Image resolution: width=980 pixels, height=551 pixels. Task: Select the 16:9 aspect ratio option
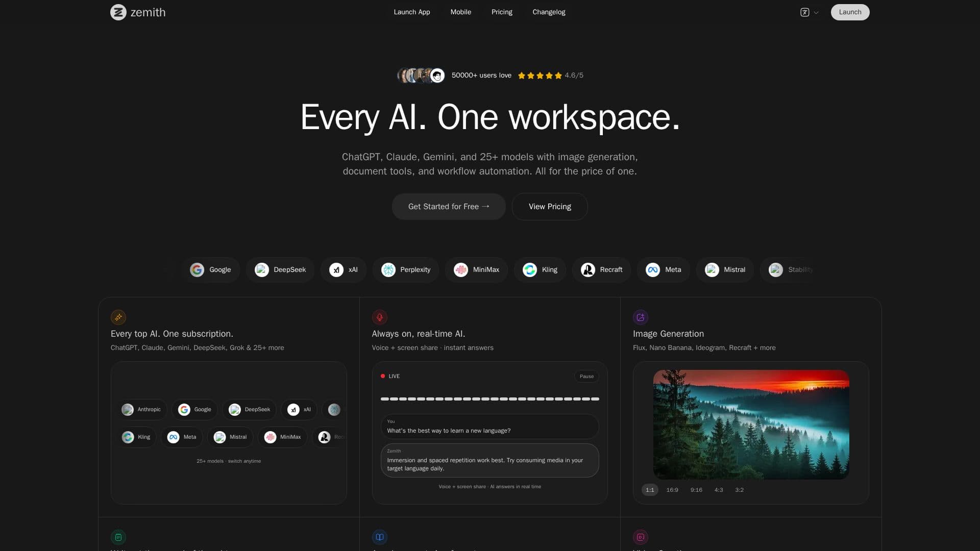672,490
